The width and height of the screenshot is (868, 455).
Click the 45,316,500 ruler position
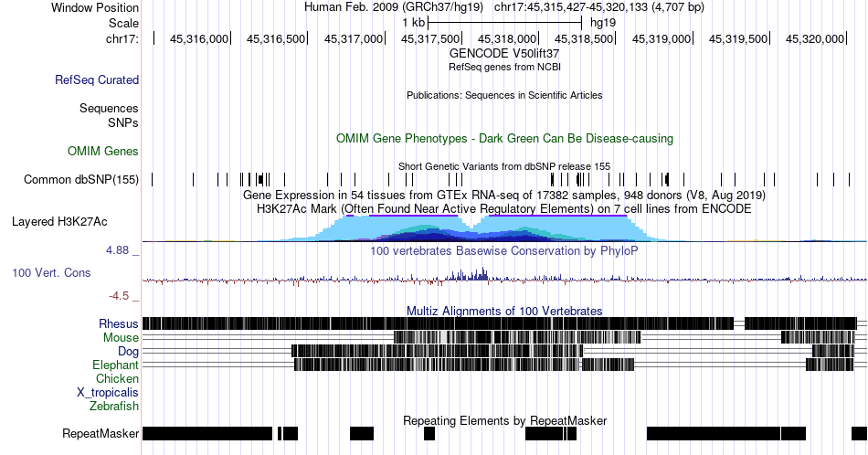(276, 38)
